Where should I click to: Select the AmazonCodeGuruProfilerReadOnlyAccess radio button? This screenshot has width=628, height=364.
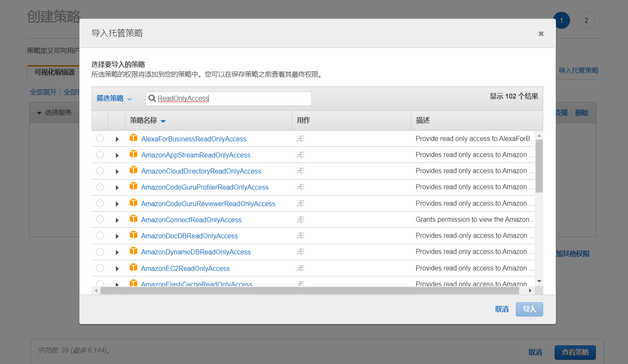tap(100, 187)
